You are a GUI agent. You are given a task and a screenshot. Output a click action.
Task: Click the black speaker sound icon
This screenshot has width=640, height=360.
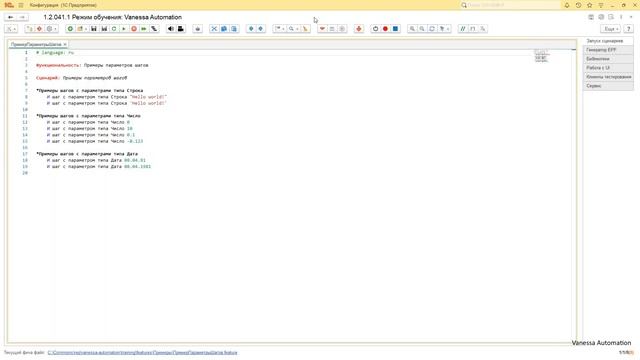[171, 29]
